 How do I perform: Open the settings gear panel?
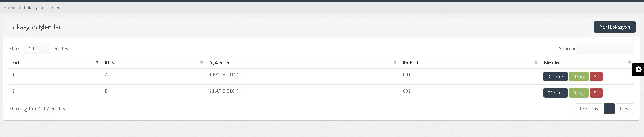pos(638,69)
